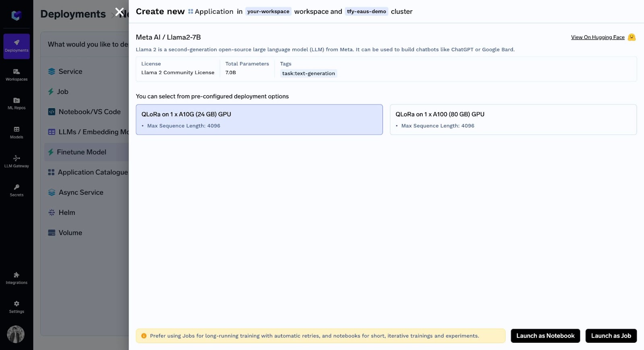
Task: Click the TrueFoundry logo in the sidebar
Action: click(x=16, y=15)
